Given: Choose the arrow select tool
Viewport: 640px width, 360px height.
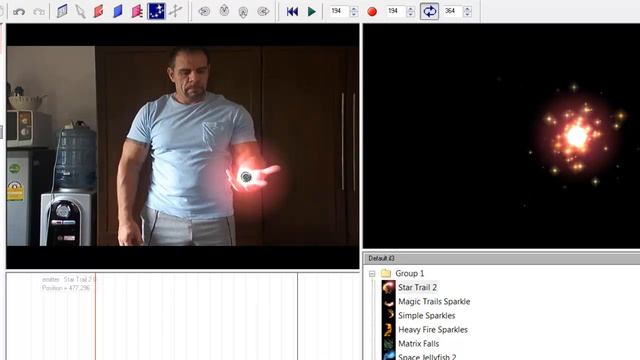Looking at the screenshot, I should (x=80, y=11).
